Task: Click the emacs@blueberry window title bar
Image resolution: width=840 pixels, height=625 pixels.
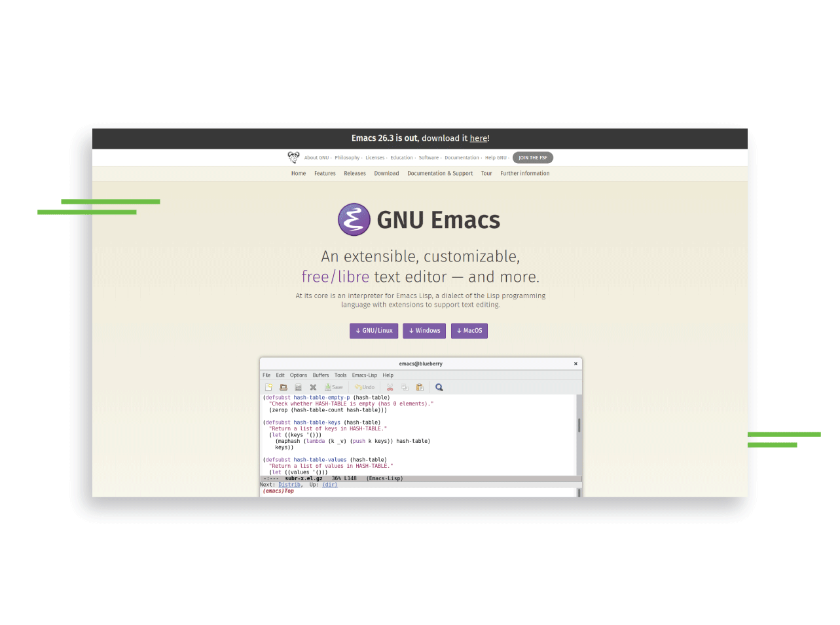Action: [421, 364]
